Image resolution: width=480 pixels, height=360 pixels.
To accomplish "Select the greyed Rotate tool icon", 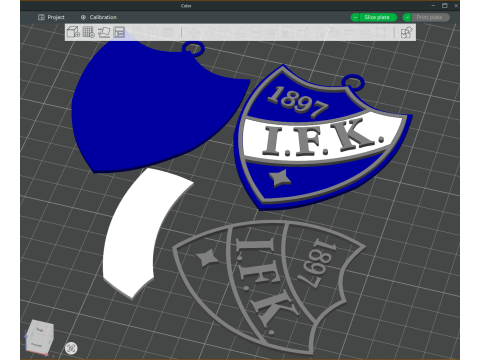I will pyautogui.click(x=209, y=32).
